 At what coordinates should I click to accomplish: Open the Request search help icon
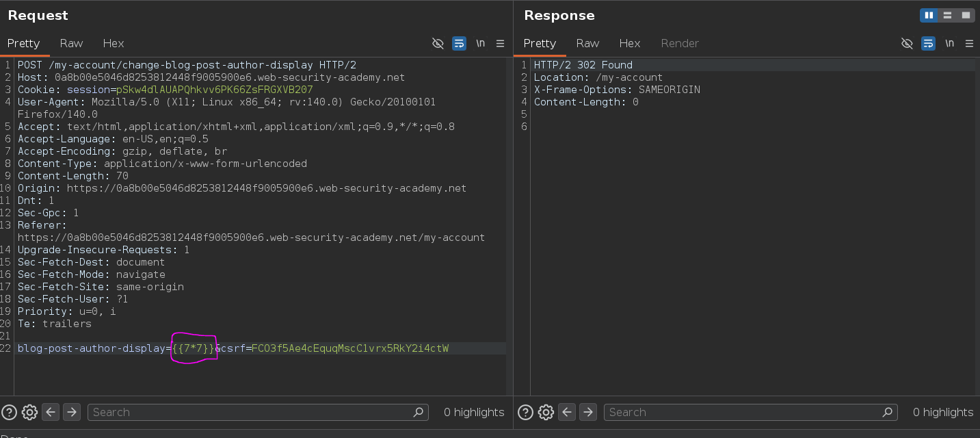[10, 412]
